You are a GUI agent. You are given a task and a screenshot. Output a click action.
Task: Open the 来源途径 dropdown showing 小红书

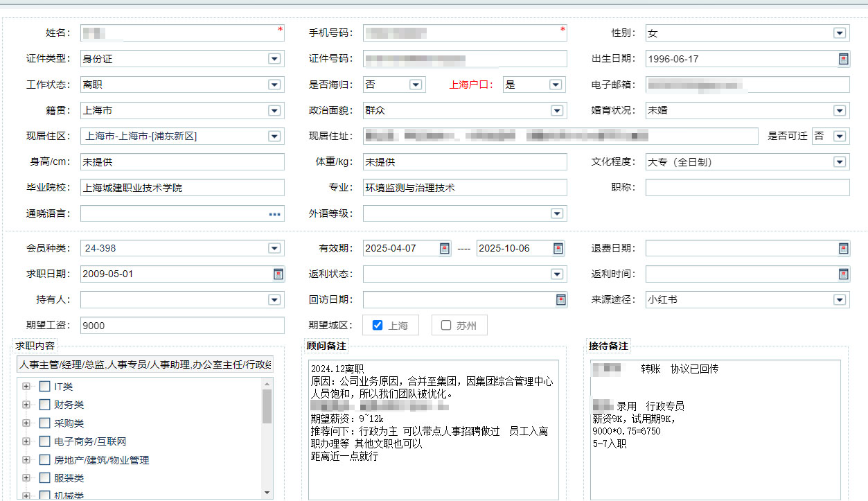840,299
